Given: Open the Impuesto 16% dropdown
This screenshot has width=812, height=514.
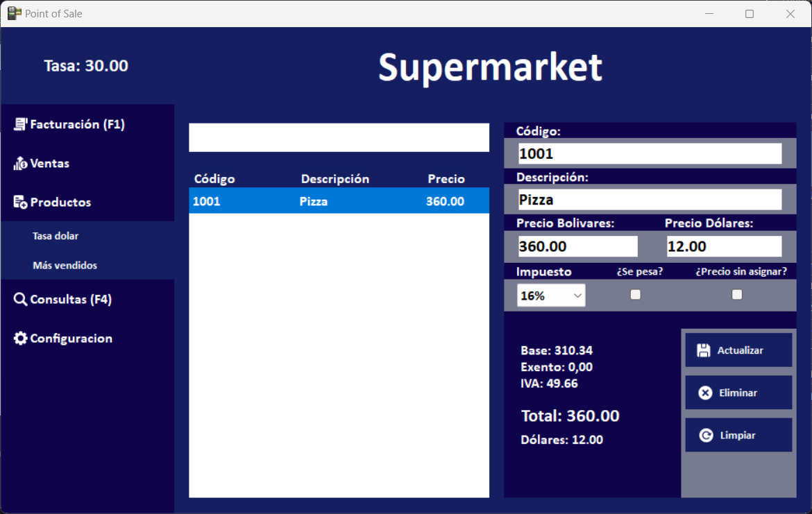Looking at the screenshot, I should [x=551, y=295].
